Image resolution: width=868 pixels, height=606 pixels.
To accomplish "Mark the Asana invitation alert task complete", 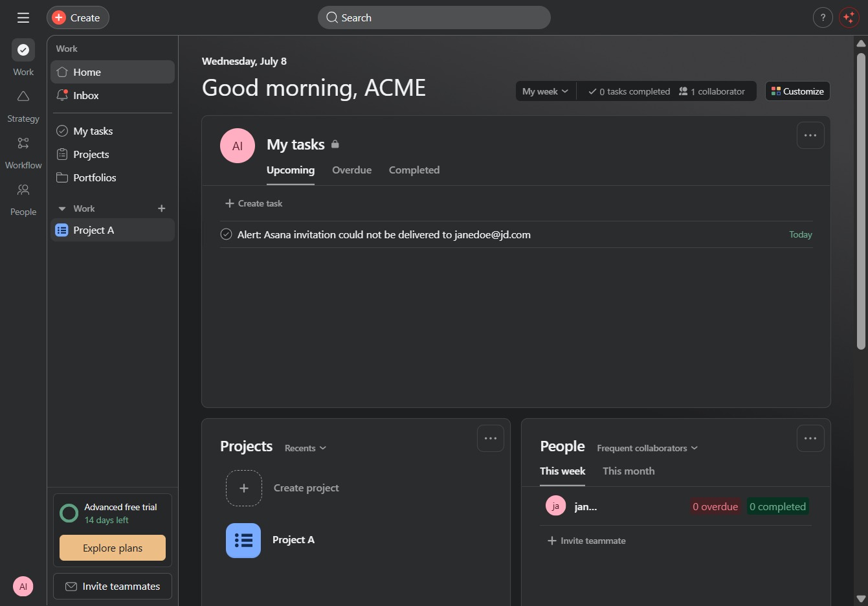I will pyautogui.click(x=226, y=234).
